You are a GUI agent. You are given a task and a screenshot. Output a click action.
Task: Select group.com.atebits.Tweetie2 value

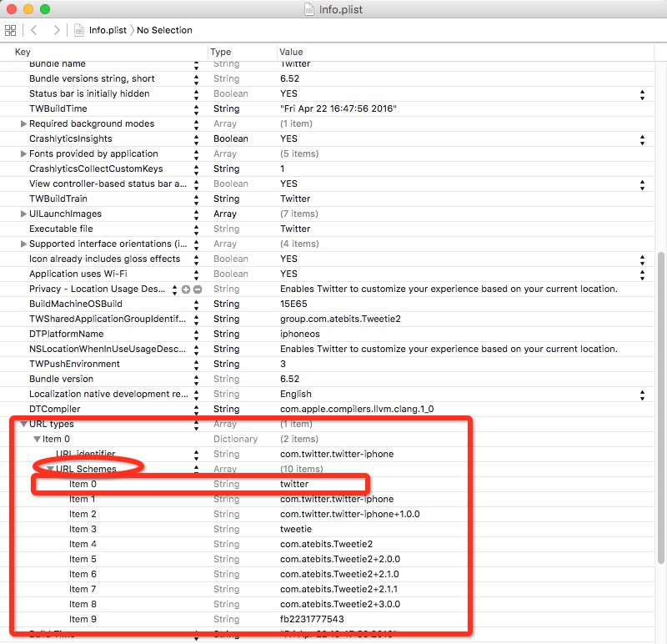point(340,319)
